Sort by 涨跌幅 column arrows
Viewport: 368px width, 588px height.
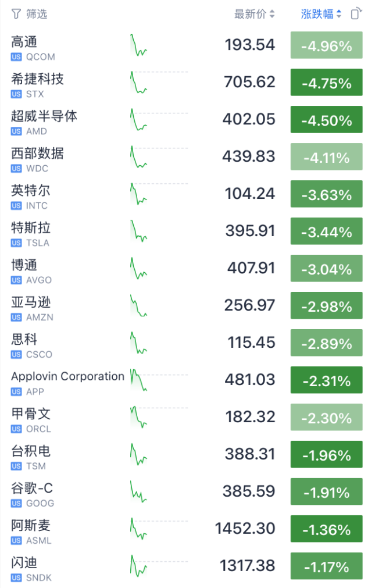pos(339,15)
